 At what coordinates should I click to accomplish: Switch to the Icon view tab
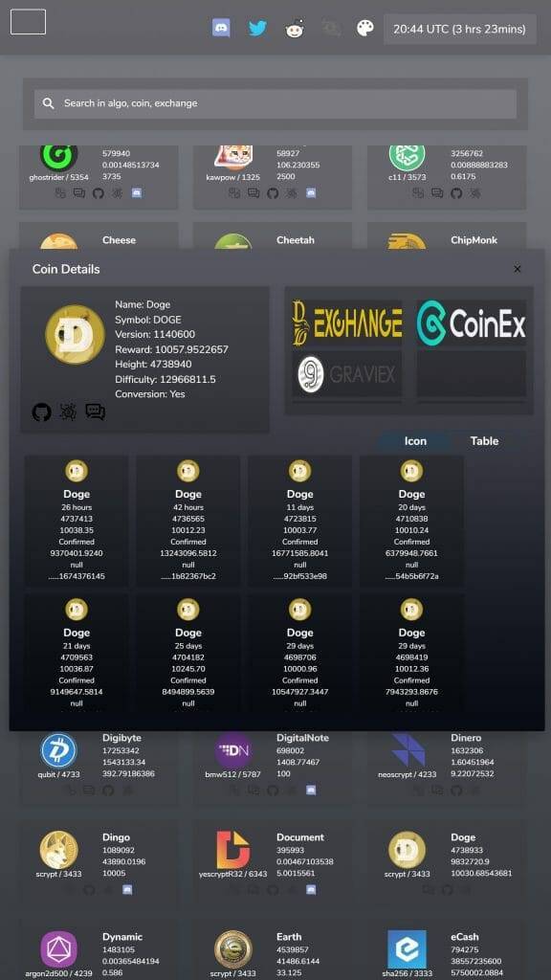coord(415,440)
